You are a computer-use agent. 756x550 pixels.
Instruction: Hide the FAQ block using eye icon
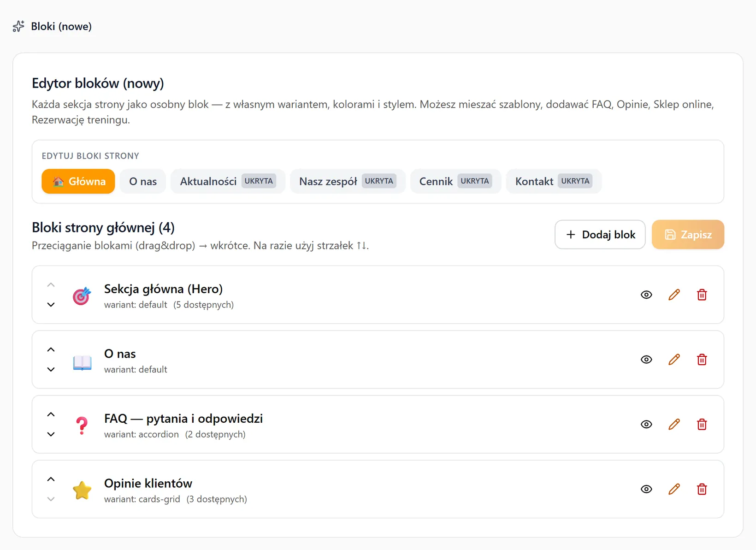pos(646,424)
